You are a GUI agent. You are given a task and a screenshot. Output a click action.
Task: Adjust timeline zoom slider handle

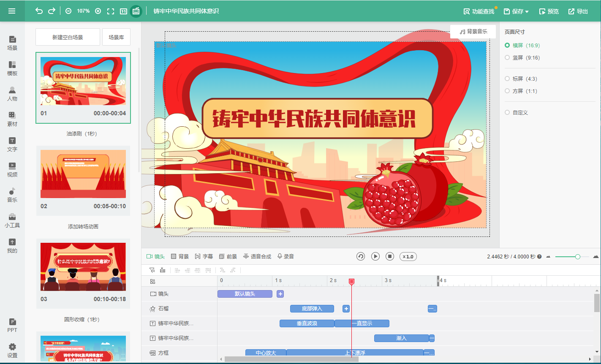tap(577, 257)
